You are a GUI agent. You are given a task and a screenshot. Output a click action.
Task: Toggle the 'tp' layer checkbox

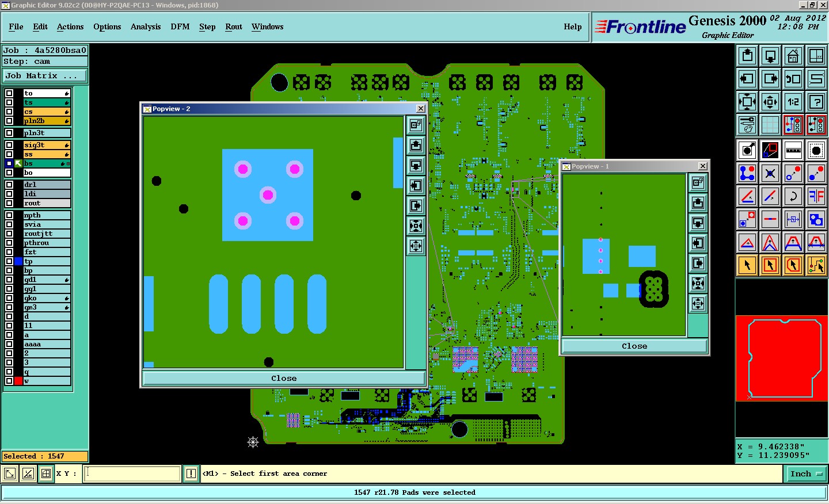[x=9, y=261]
